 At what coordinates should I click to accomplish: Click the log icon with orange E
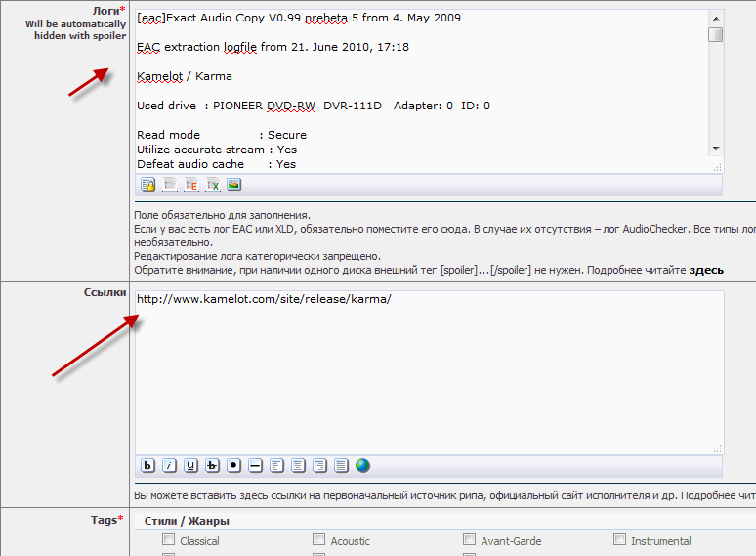tap(191, 185)
